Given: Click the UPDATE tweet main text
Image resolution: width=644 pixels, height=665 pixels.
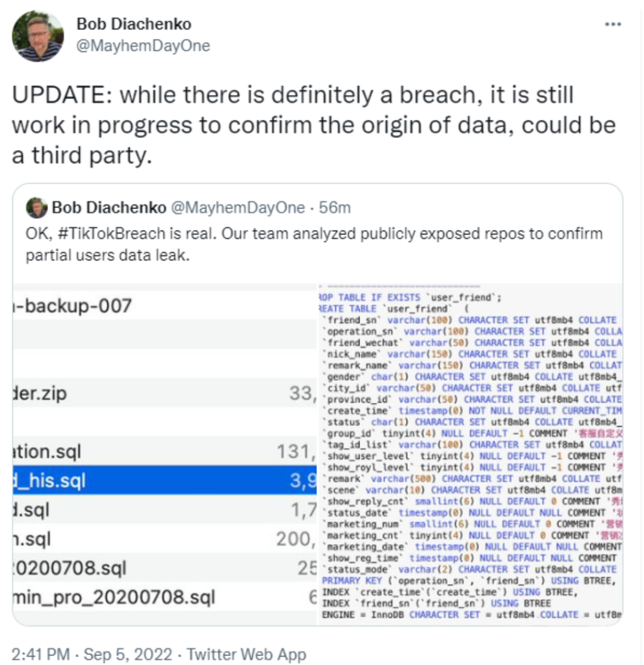Looking at the screenshot, I should tap(314, 125).
